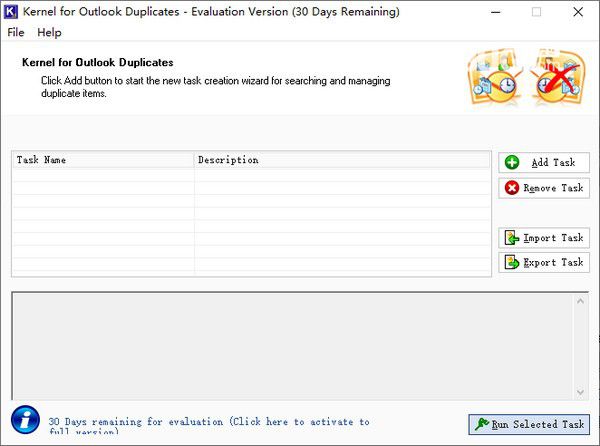Click the Export Task button
This screenshot has width=600, height=446.
(544, 262)
